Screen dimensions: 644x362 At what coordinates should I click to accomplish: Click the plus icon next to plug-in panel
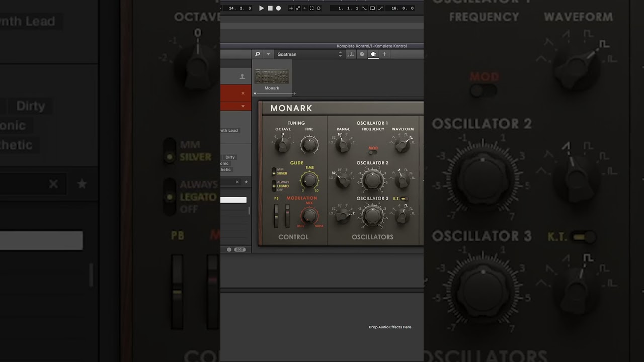tap(384, 54)
